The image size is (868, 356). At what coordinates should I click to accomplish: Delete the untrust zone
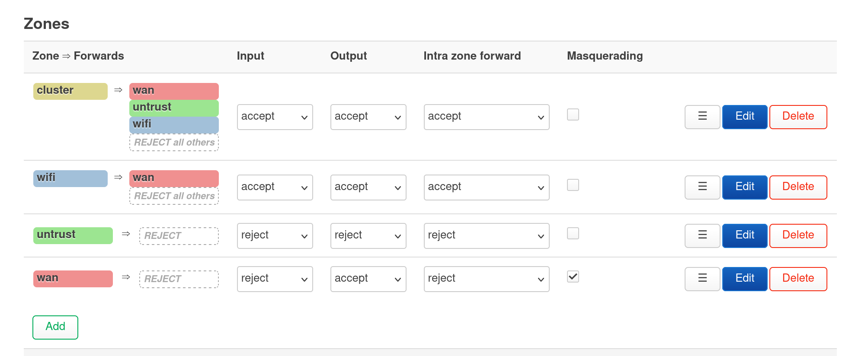[x=798, y=235]
